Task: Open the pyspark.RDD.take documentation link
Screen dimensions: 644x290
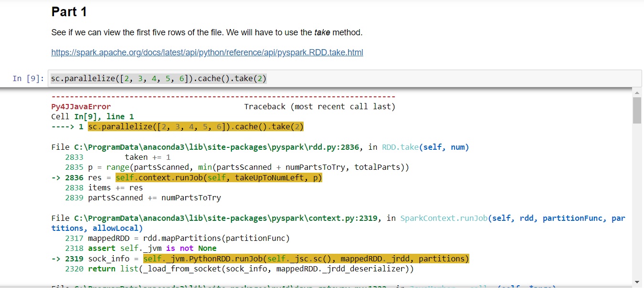Action: [207, 52]
